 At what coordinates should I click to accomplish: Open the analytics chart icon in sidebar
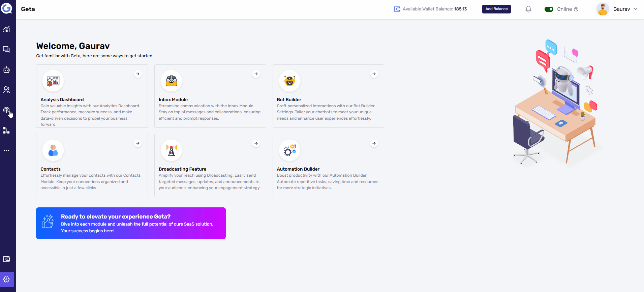(x=6, y=29)
